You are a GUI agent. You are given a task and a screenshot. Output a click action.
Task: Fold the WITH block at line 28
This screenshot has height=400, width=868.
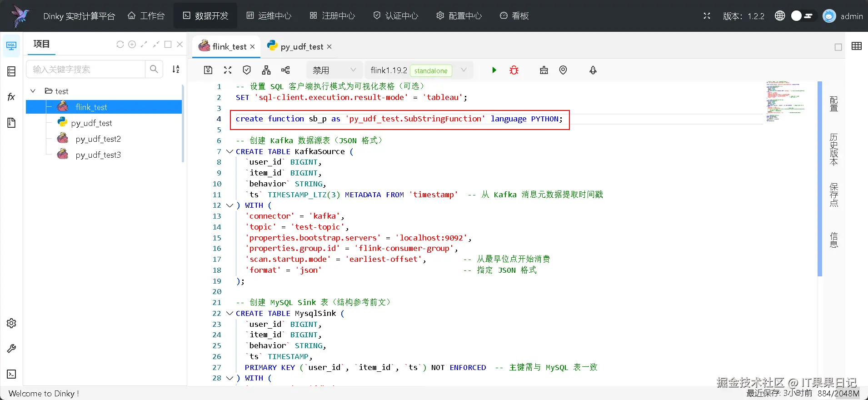click(x=229, y=378)
